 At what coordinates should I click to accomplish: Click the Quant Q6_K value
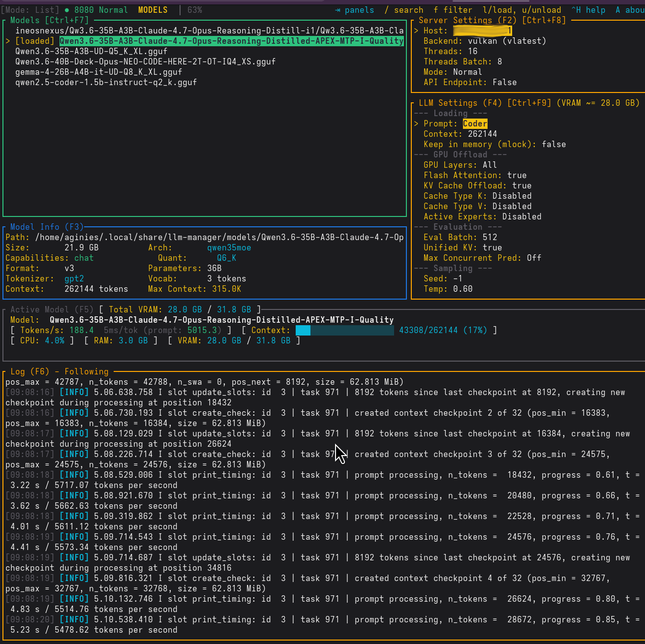[x=227, y=258]
